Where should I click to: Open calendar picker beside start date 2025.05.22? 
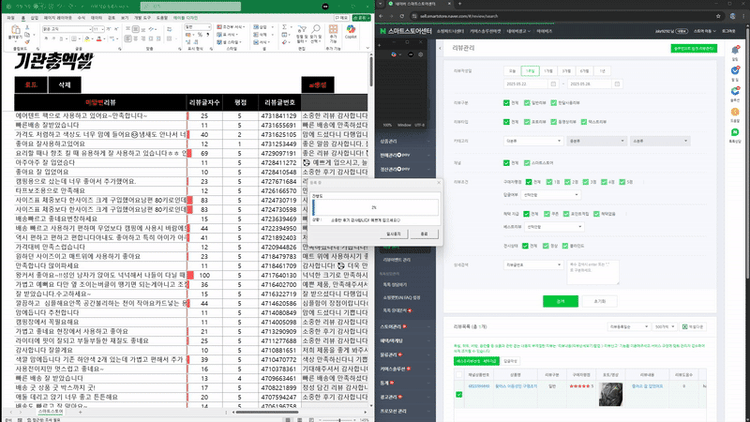[553, 84]
